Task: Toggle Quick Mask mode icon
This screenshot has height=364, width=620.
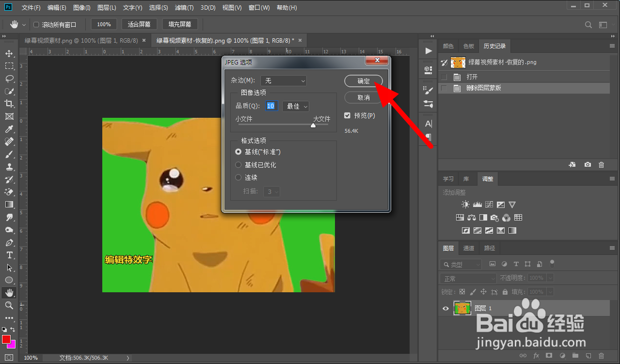Action: pos(9,357)
